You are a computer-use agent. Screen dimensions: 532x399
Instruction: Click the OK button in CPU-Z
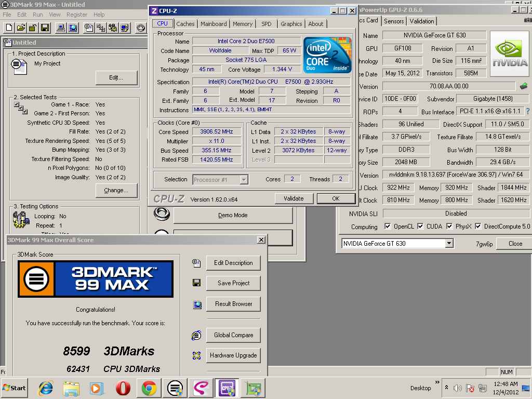pyautogui.click(x=336, y=198)
